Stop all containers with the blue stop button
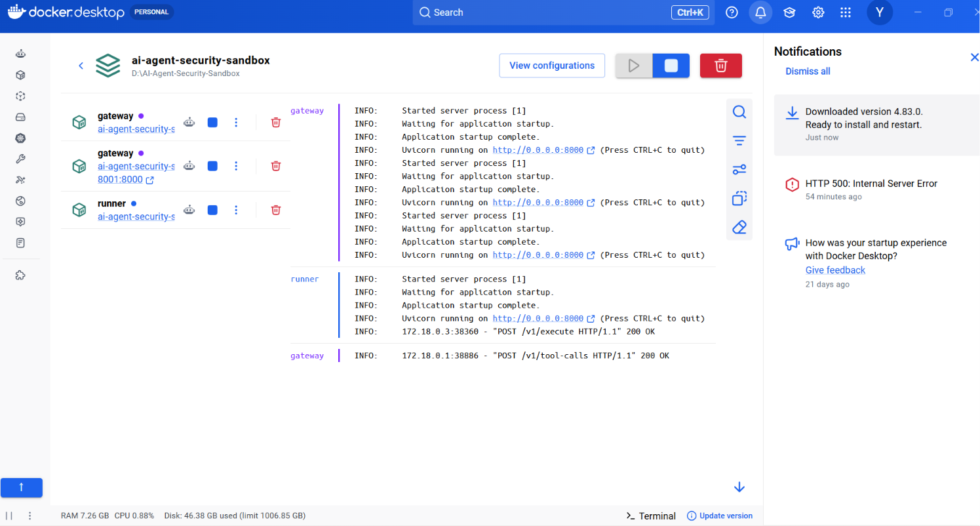Viewport: 980px width, 526px height. pyautogui.click(x=671, y=66)
